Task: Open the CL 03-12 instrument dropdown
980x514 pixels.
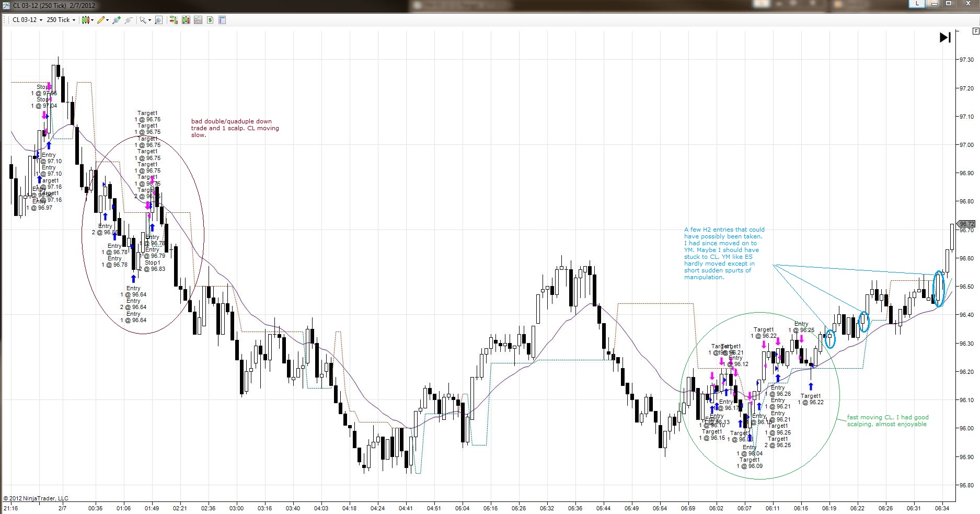Action: [x=27, y=20]
